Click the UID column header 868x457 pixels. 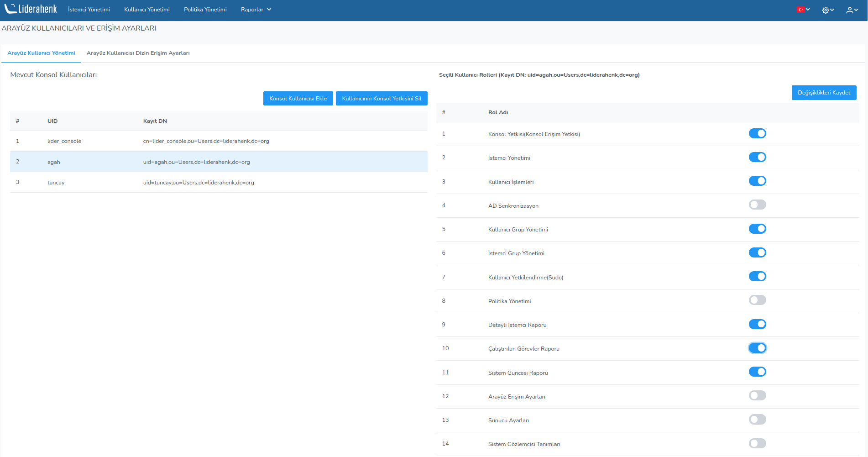[52, 121]
